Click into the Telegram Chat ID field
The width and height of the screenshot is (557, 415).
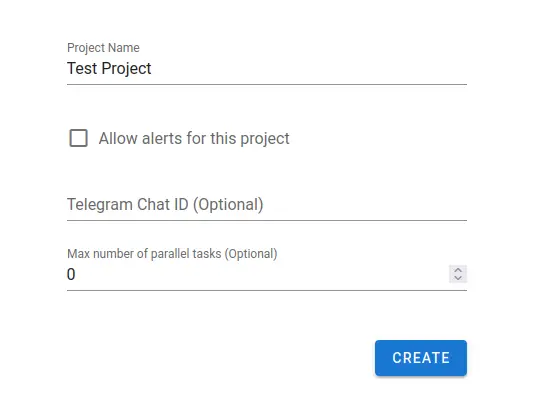click(267, 205)
